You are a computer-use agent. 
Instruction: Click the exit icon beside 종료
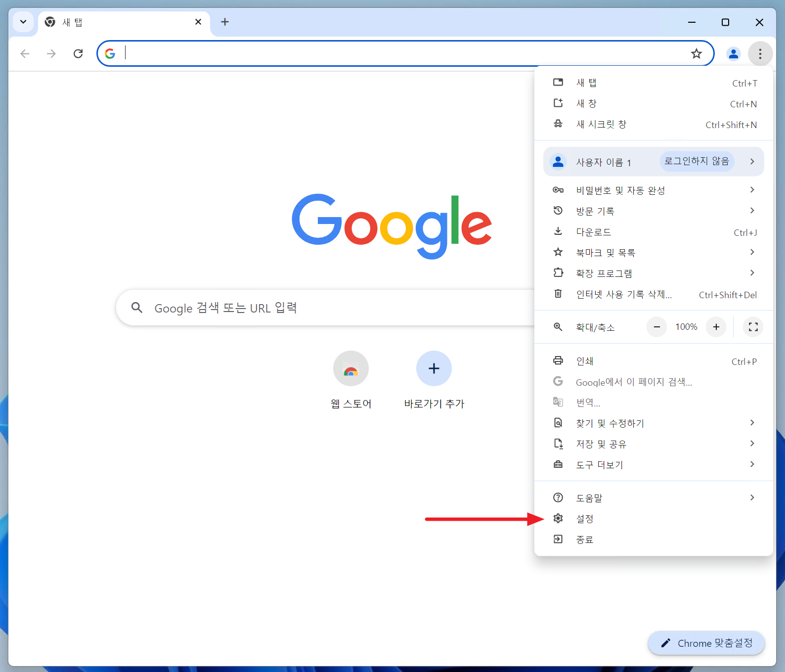pyautogui.click(x=558, y=539)
